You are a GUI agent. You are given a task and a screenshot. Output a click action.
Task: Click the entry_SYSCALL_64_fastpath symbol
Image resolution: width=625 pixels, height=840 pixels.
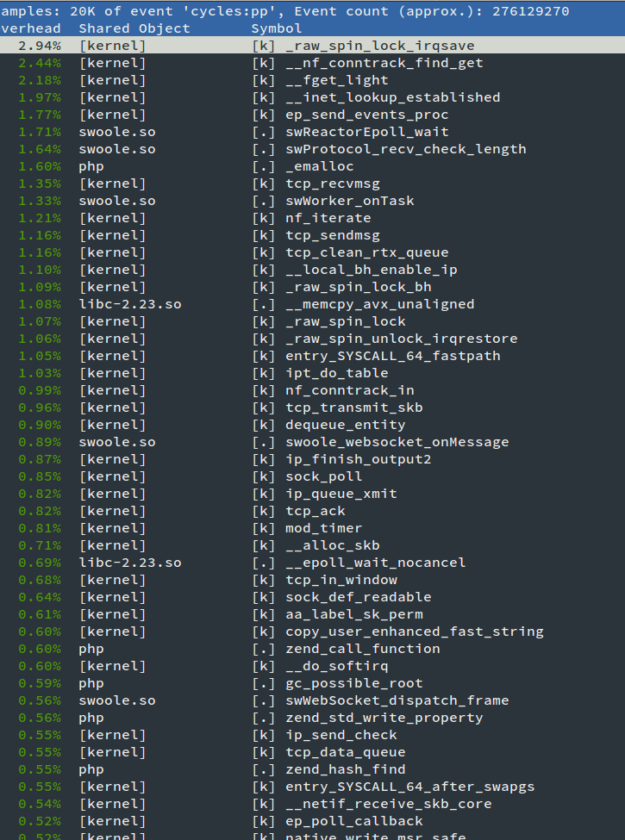(x=392, y=356)
